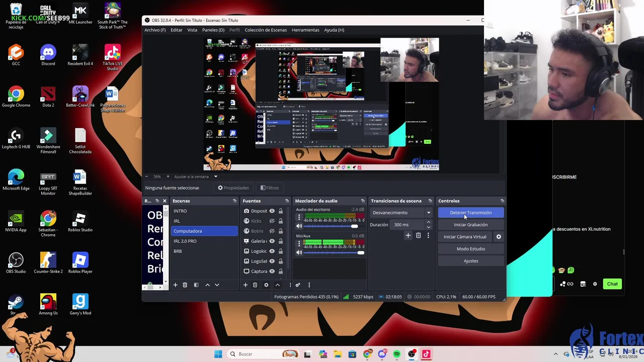Open File Explorer from taskbar
The height and width of the screenshot is (362, 644).
[337, 354]
